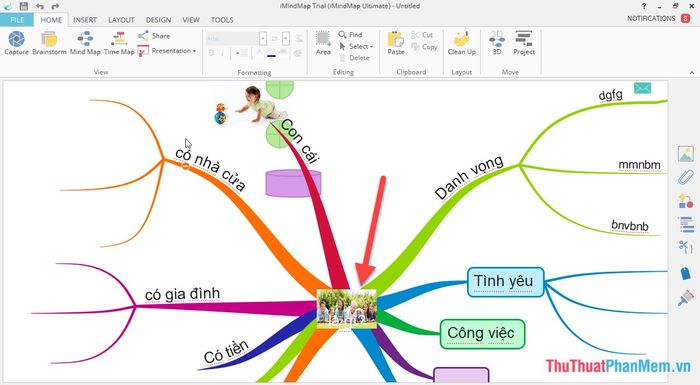Viewport: 700px width, 385px height.
Task: Open Brainstorm view
Action: tap(49, 43)
